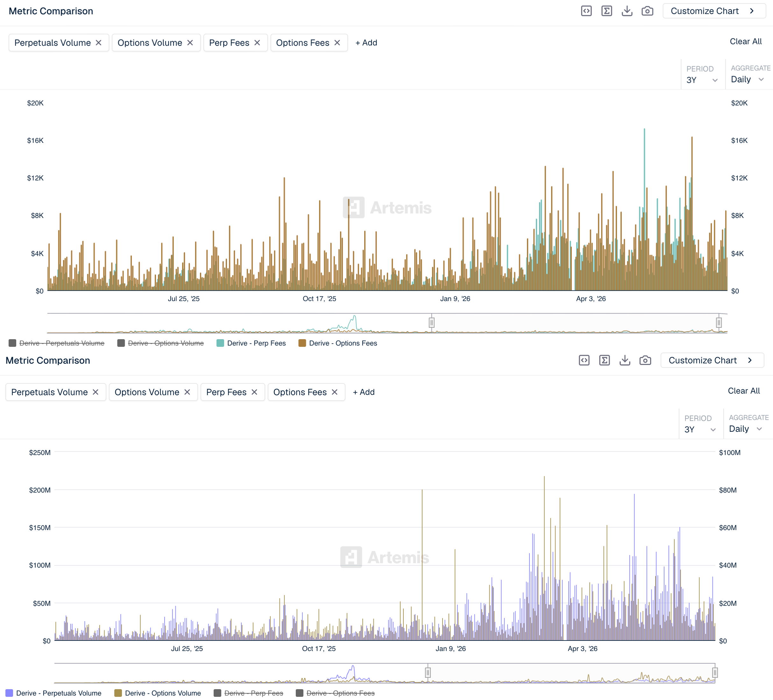Select Options Fees chip label in top chart

point(302,43)
